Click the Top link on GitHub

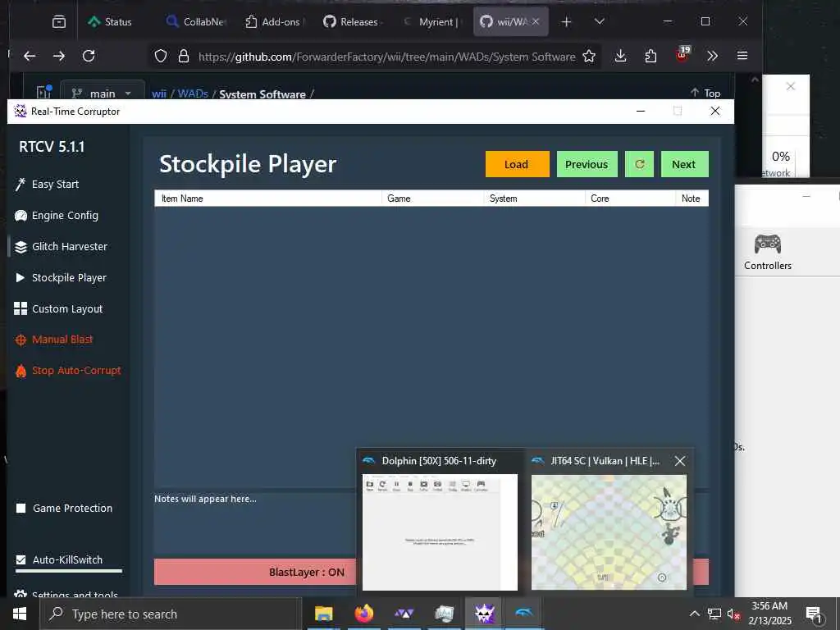pyautogui.click(x=705, y=93)
